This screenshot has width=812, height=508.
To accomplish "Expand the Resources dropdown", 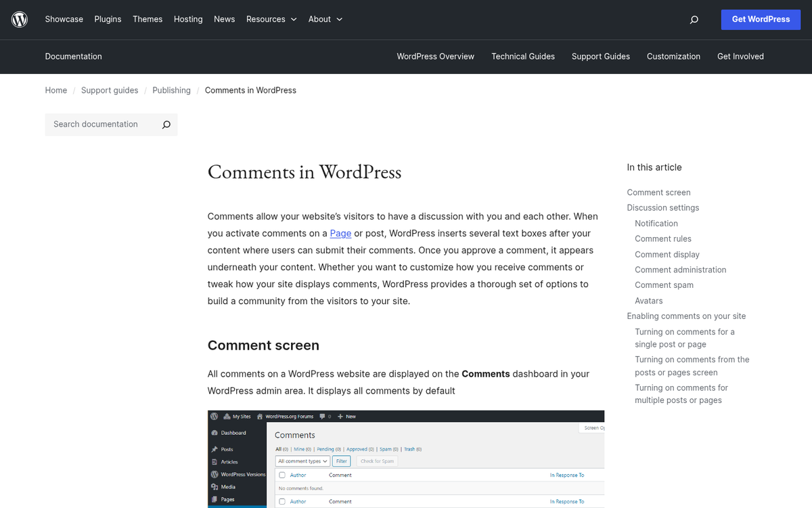I will 271,19.
